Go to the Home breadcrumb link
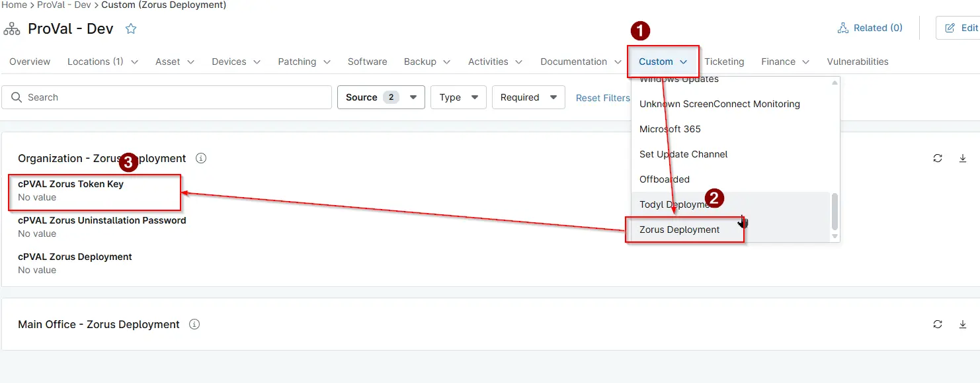The height and width of the screenshot is (383, 980). [x=15, y=5]
